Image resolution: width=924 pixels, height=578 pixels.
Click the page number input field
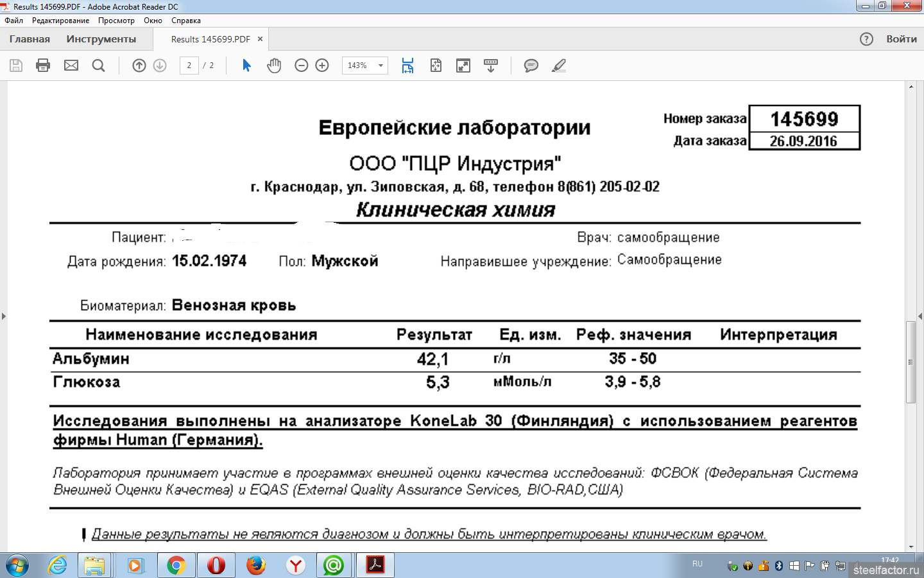(x=189, y=66)
